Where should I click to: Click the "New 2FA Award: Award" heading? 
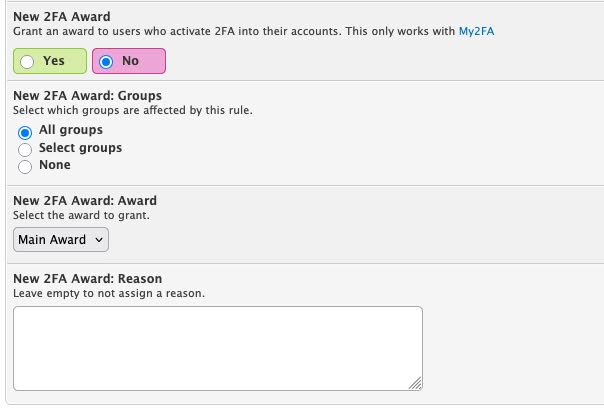85,201
